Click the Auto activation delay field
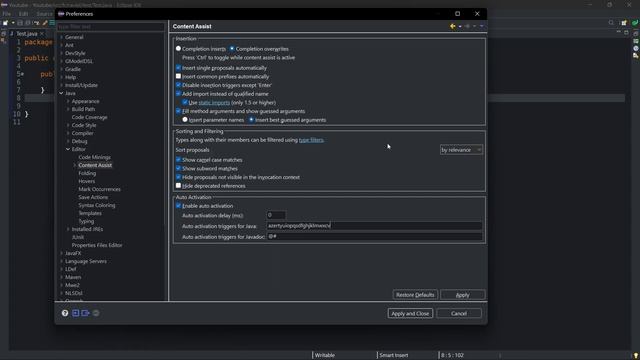This screenshot has height=360, width=640. [276, 215]
